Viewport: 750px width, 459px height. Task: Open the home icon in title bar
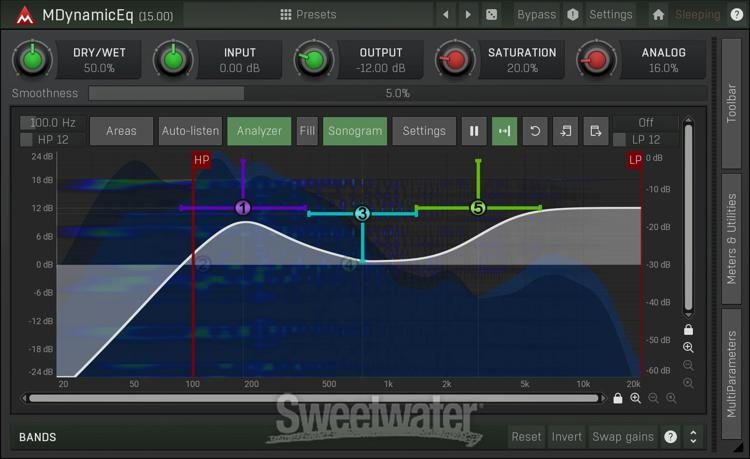pyautogui.click(x=658, y=15)
